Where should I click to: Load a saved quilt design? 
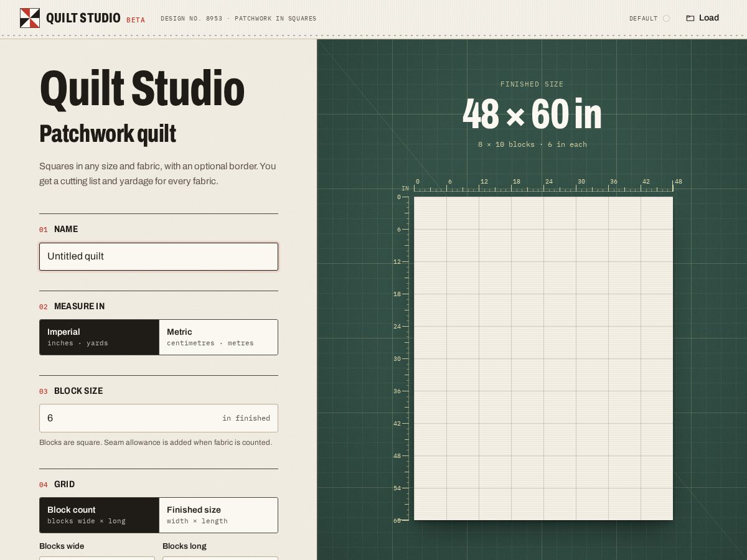click(x=703, y=18)
